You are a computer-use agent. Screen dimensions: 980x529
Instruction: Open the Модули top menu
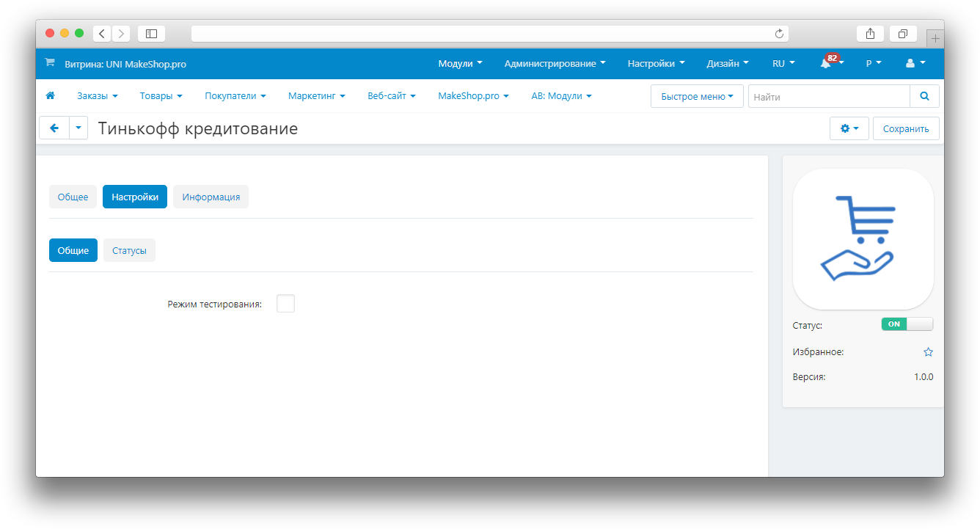tap(460, 64)
